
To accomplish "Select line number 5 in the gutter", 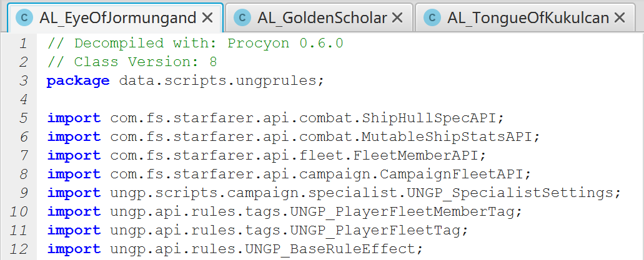I will coord(23,118).
